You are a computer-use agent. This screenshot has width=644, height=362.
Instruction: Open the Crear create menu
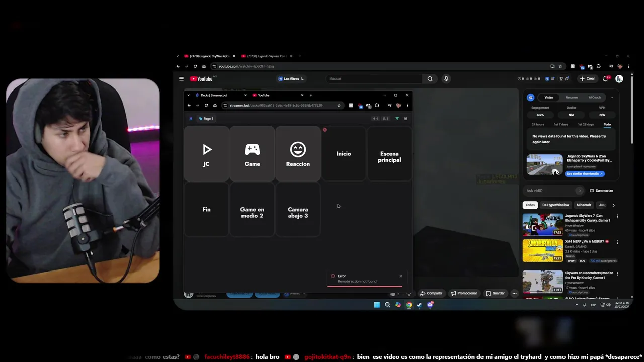[587, 79]
